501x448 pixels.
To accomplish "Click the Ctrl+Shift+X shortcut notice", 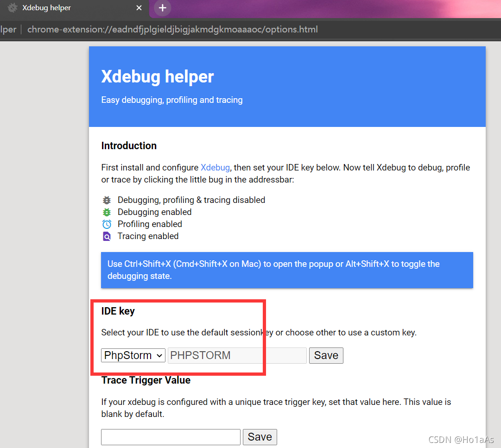I will (x=287, y=270).
